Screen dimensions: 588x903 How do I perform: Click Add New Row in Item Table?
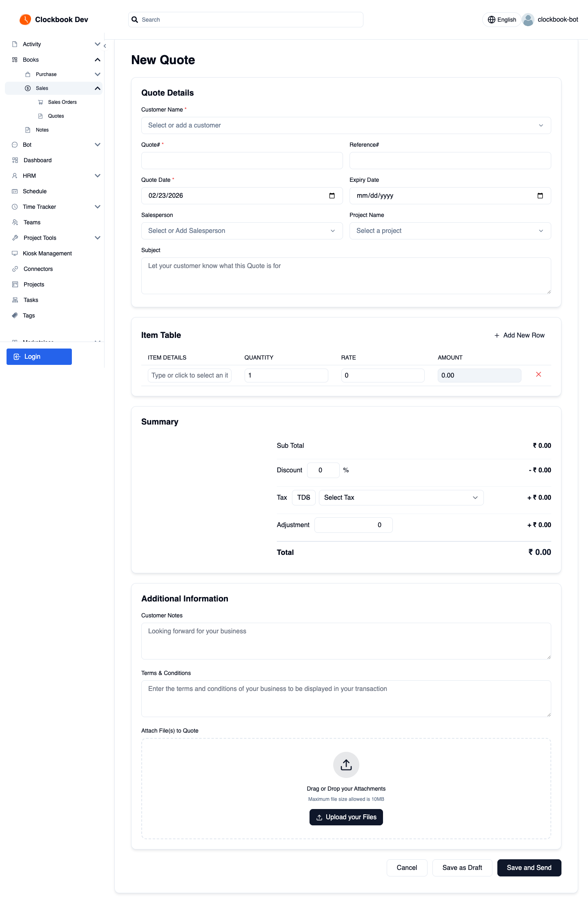pos(519,335)
